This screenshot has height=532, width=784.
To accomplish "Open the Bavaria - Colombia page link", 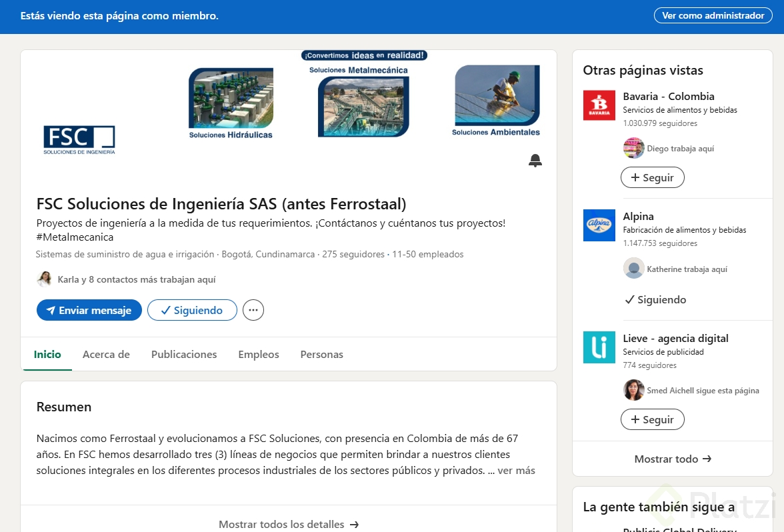I will (669, 96).
